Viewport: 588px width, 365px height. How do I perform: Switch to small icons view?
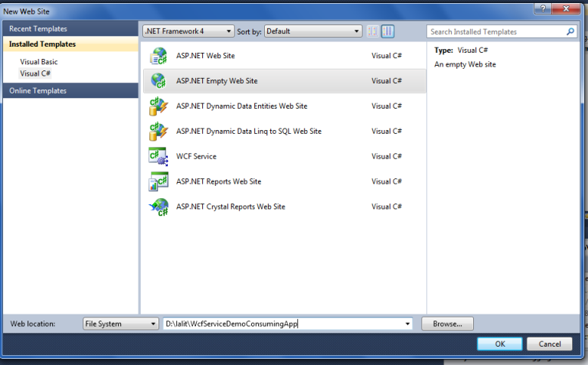372,31
